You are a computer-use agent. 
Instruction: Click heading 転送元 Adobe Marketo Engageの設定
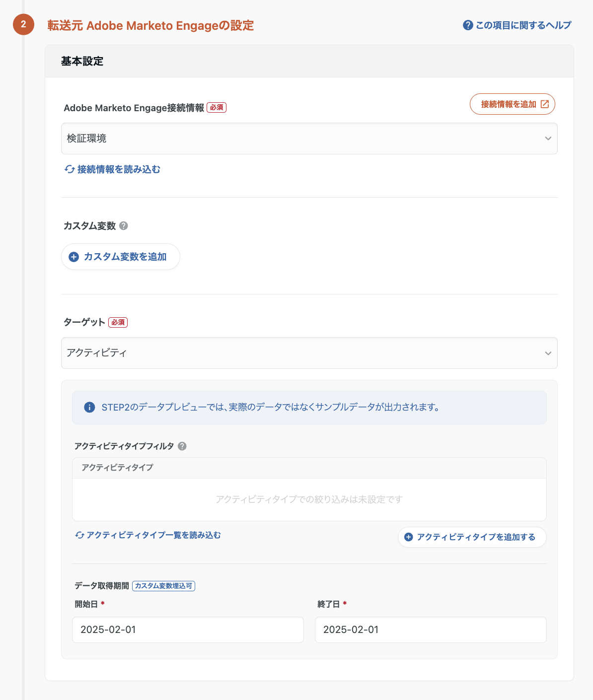150,25
